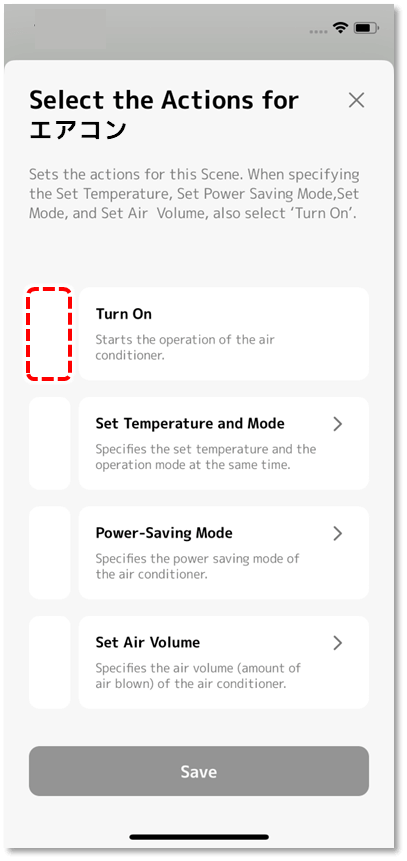
Task: Tap the home indicator bar
Action: pos(199,837)
